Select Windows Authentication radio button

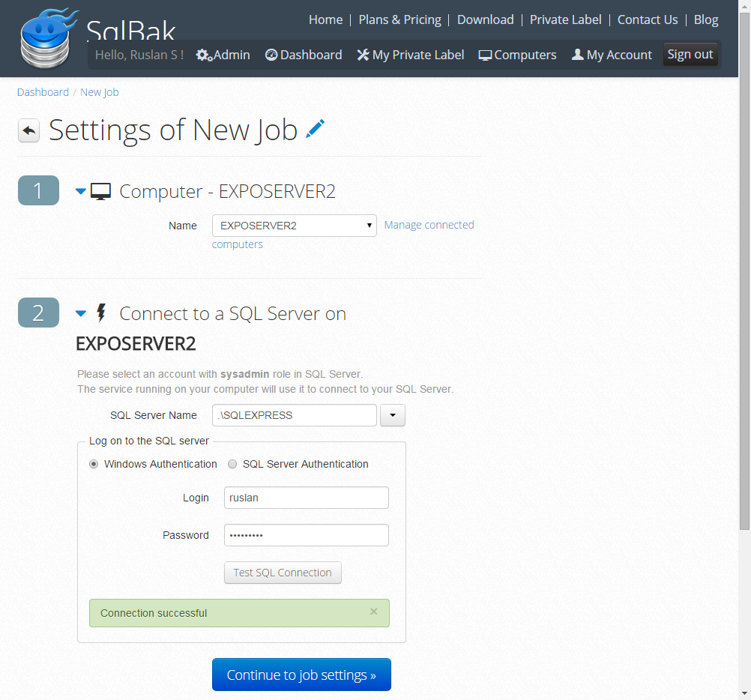click(x=94, y=464)
